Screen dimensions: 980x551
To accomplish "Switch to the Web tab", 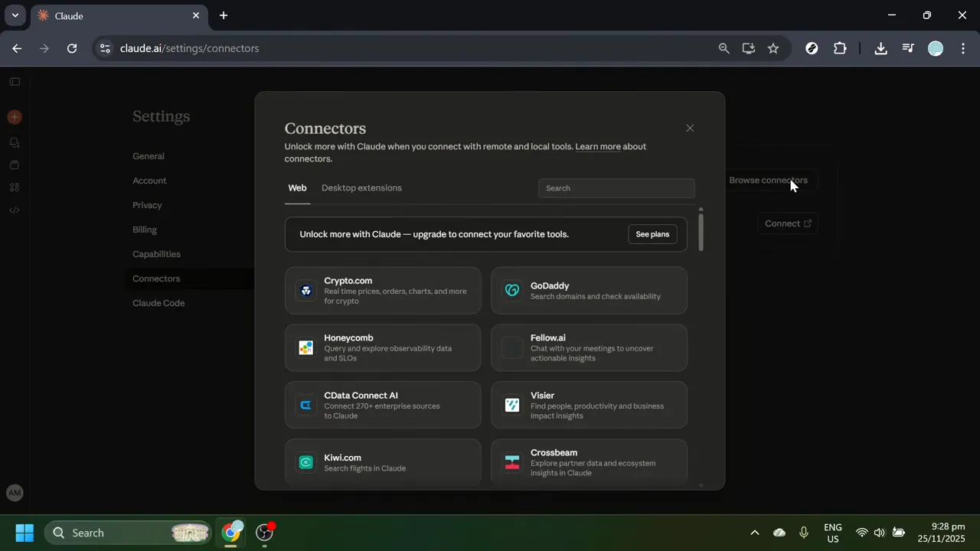I will [297, 188].
